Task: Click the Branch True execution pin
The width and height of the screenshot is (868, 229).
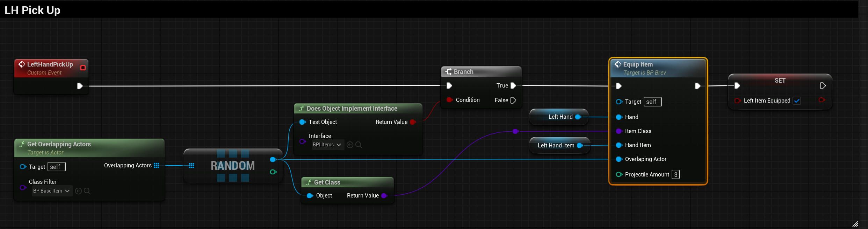Action: (x=513, y=85)
